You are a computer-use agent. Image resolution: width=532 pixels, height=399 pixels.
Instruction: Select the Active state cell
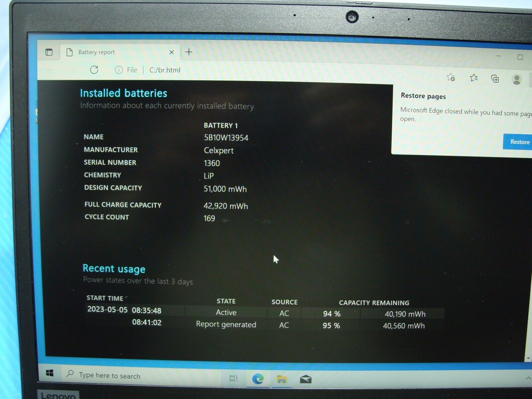[x=226, y=313]
